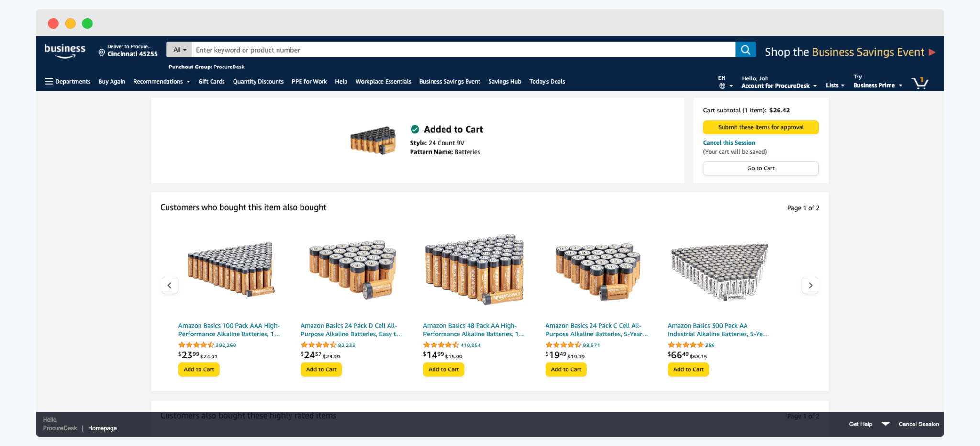Screen dimensions: 980x446
Task: Click the next arrow in the carousel
Action: [810, 285]
